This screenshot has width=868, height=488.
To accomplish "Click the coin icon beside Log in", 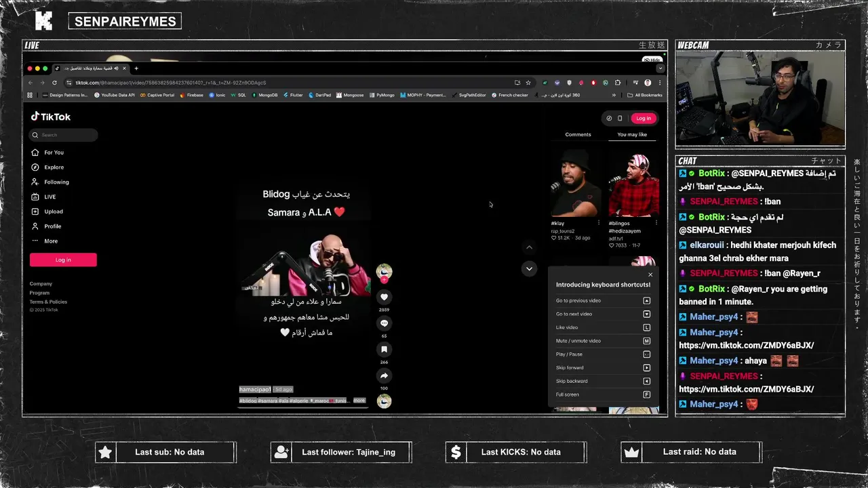I will pyautogui.click(x=609, y=118).
